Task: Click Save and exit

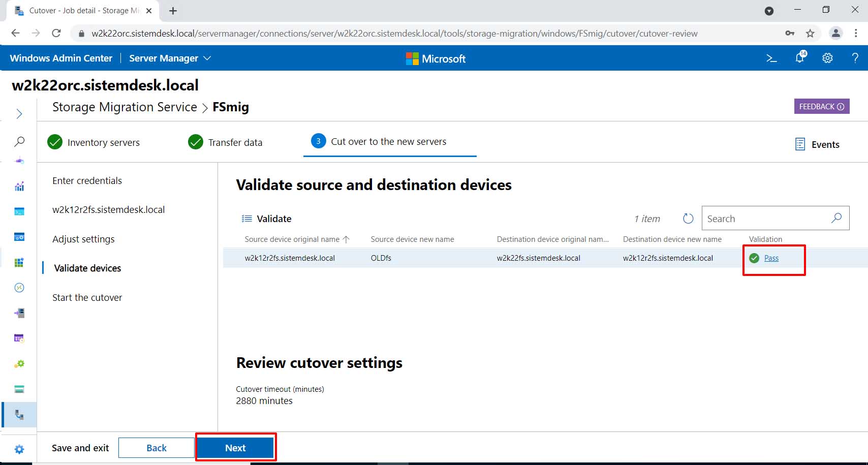Action: point(80,448)
